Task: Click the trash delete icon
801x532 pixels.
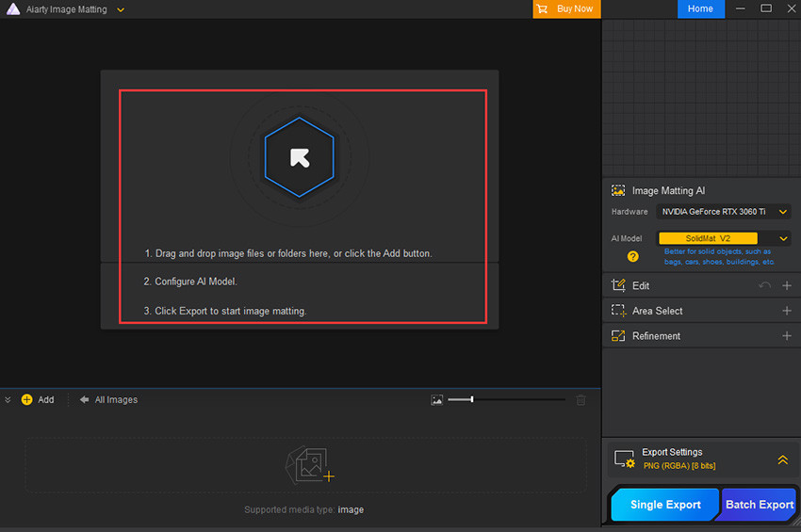Action: tap(580, 400)
